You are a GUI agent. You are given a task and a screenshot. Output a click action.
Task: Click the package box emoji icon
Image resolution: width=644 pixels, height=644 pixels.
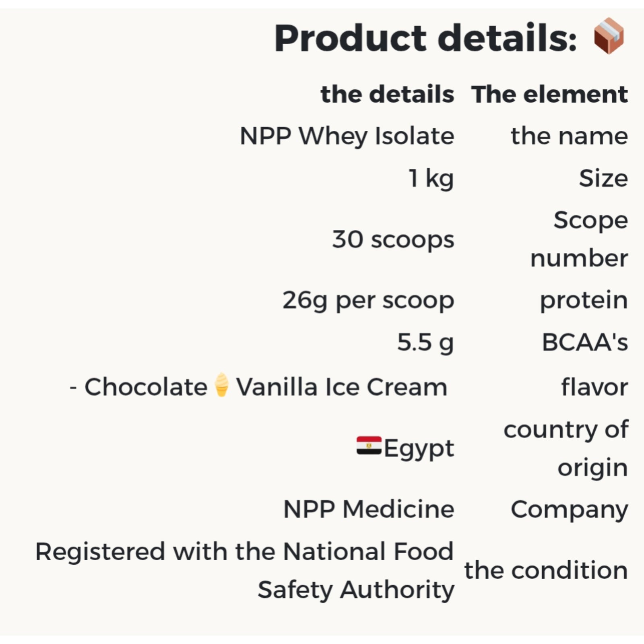(x=609, y=36)
